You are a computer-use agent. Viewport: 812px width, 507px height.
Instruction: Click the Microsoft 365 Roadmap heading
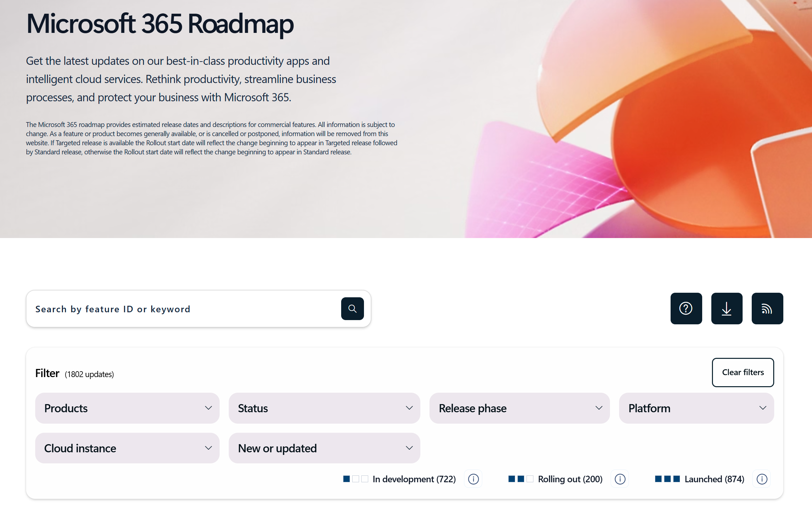click(160, 24)
